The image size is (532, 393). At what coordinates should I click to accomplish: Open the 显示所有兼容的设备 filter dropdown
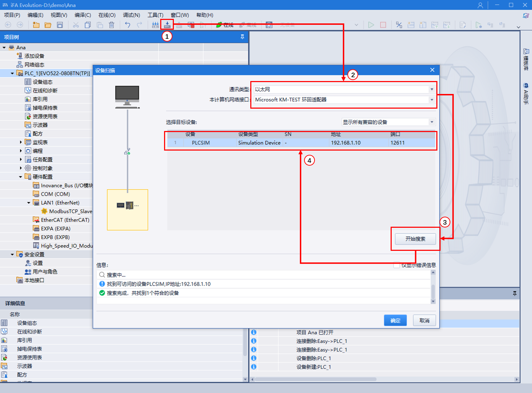coord(432,122)
